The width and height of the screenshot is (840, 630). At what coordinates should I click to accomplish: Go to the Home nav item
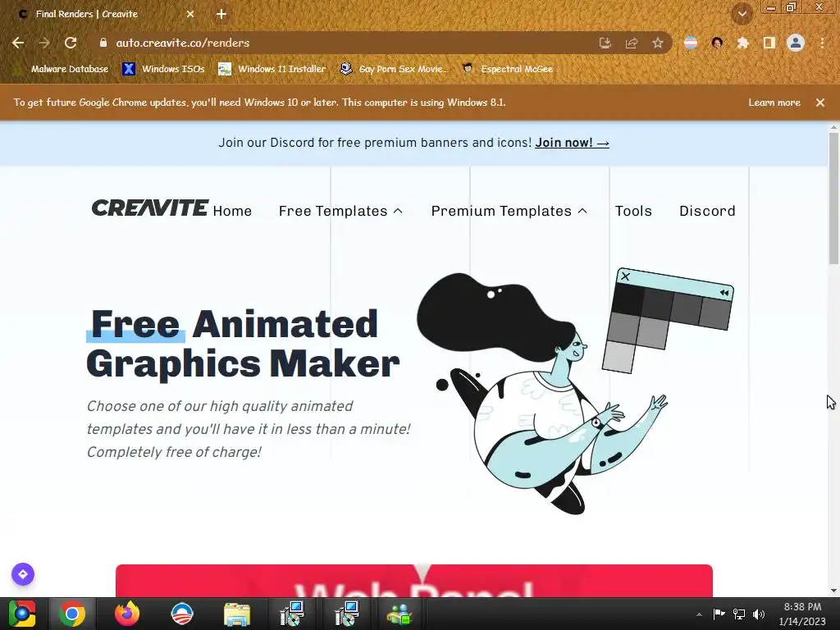coord(232,211)
